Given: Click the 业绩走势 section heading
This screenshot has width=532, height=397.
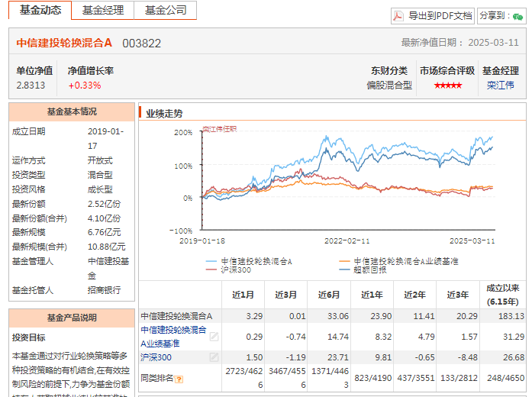Looking at the screenshot, I should (x=164, y=114).
